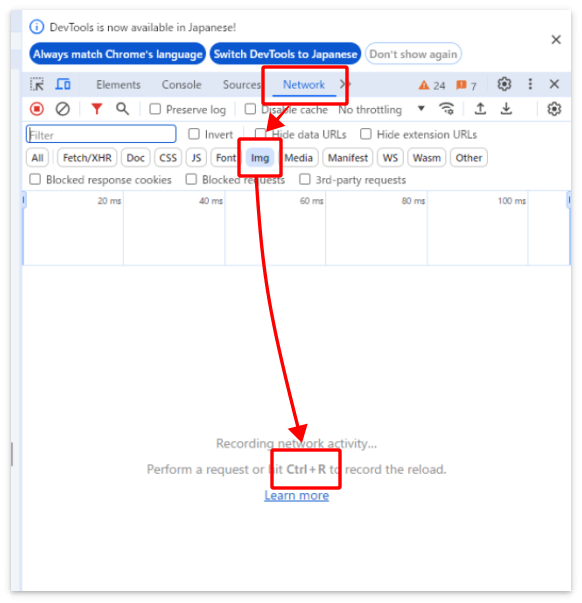The height and width of the screenshot is (603, 582).
Task: Check the Invert filter option
Action: (194, 134)
